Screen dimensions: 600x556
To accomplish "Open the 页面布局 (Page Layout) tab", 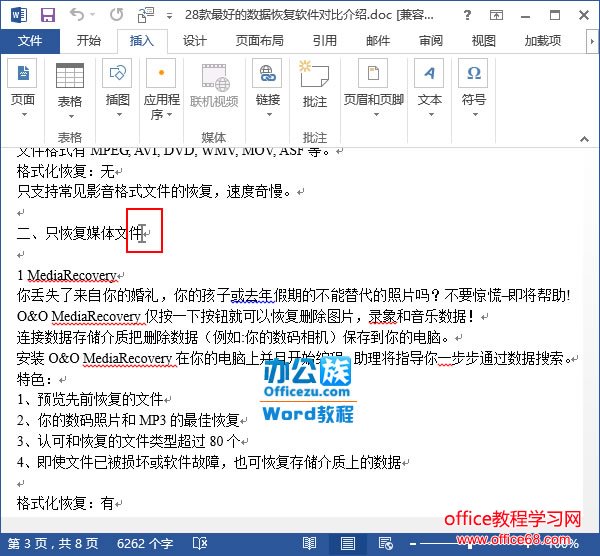I will click(259, 41).
